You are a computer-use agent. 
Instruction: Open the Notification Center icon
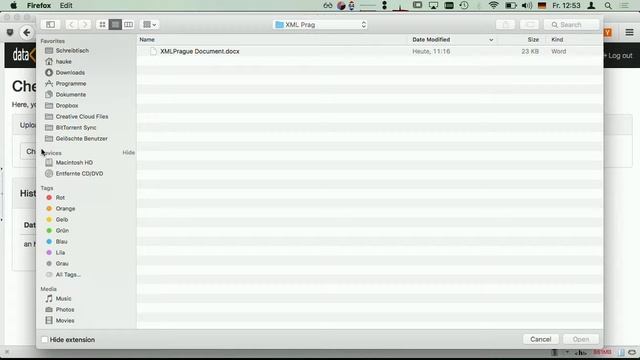(x=624, y=6)
